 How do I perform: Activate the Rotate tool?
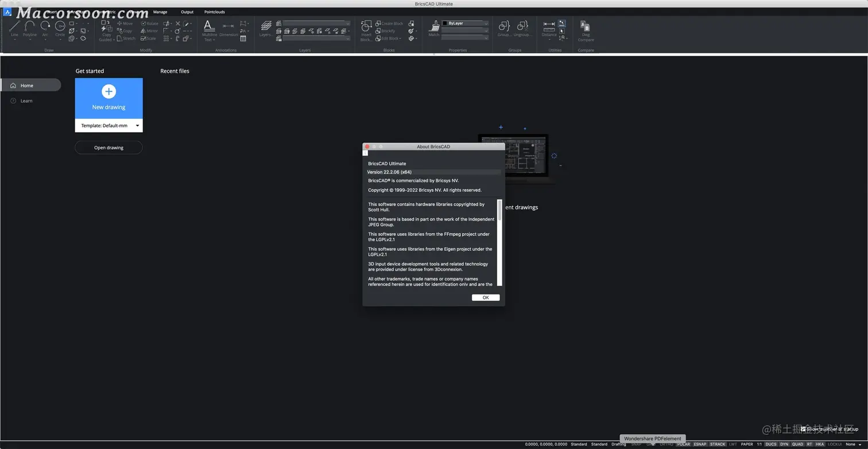click(x=150, y=24)
